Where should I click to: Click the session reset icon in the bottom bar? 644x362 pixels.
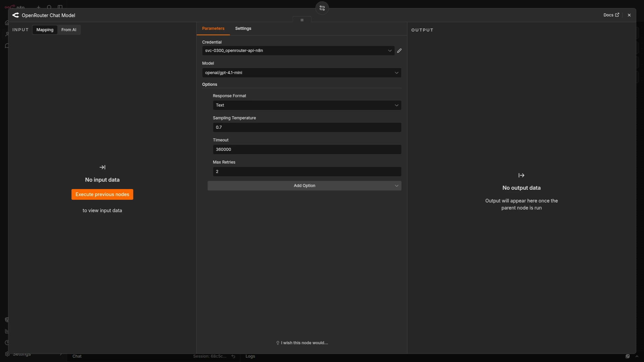click(233, 356)
